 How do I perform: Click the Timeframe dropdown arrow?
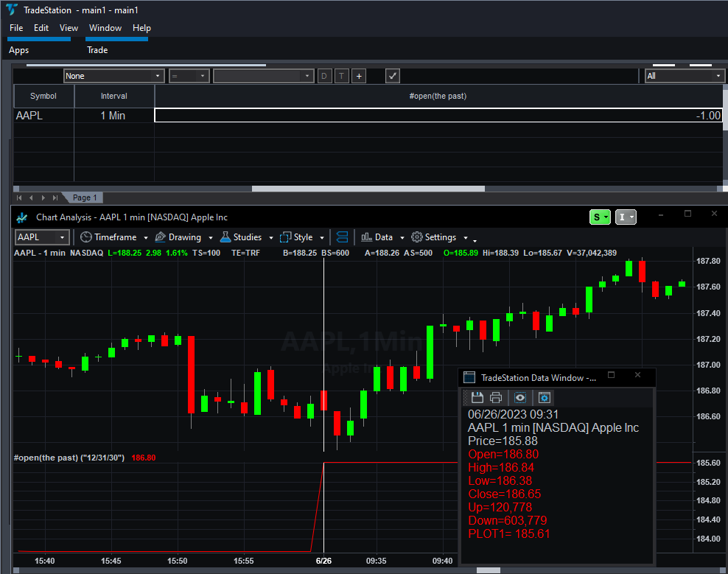click(x=146, y=238)
